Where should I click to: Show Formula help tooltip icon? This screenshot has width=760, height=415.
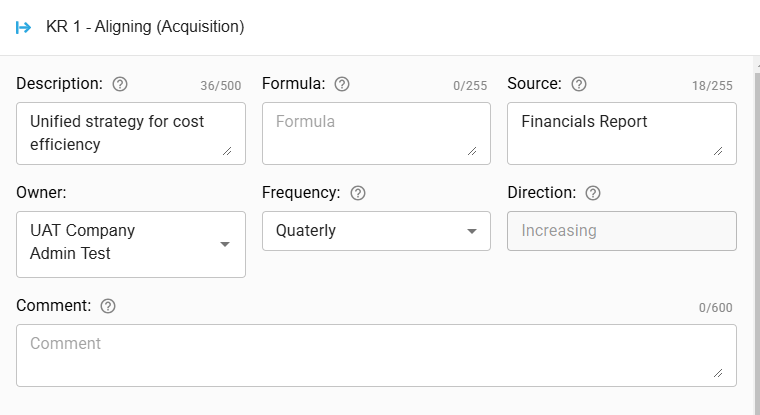point(342,84)
